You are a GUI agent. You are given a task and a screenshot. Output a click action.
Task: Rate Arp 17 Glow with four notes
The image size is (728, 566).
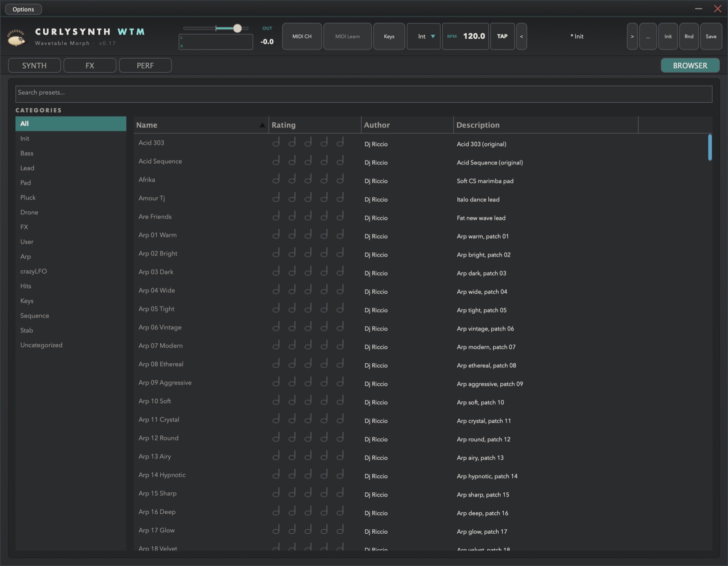pyautogui.click(x=324, y=530)
